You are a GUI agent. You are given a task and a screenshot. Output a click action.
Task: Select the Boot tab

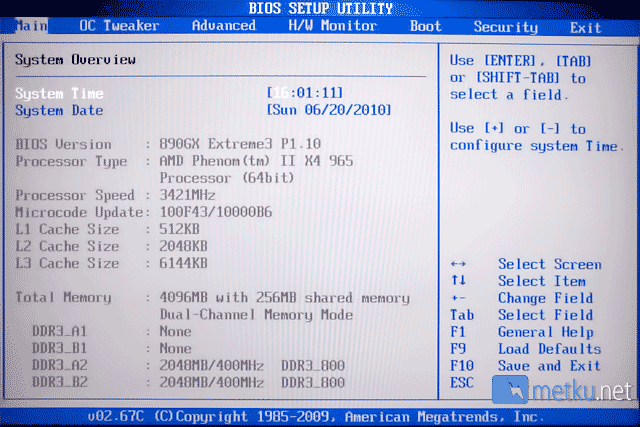[x=426, y=26]
